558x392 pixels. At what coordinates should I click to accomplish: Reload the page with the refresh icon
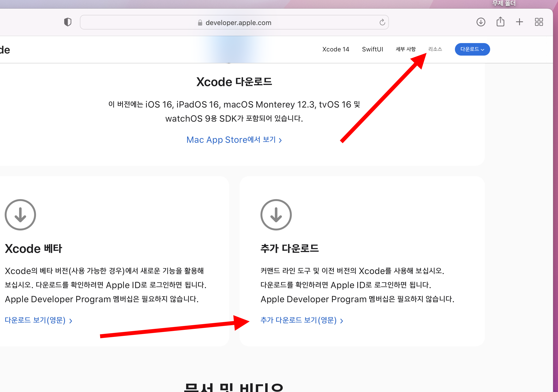(x=382, y=22)
